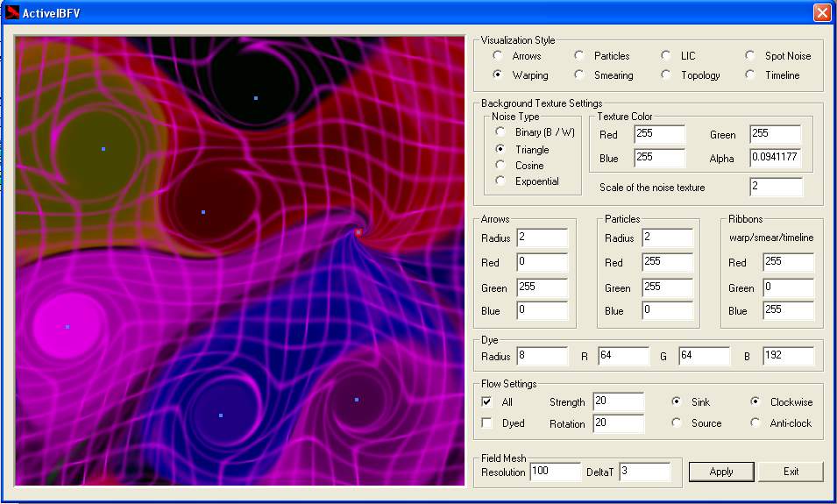This screenshot has height=504, width=837.
Task: Click the ActiveIBFV title bar app icon
Action: 12,12
